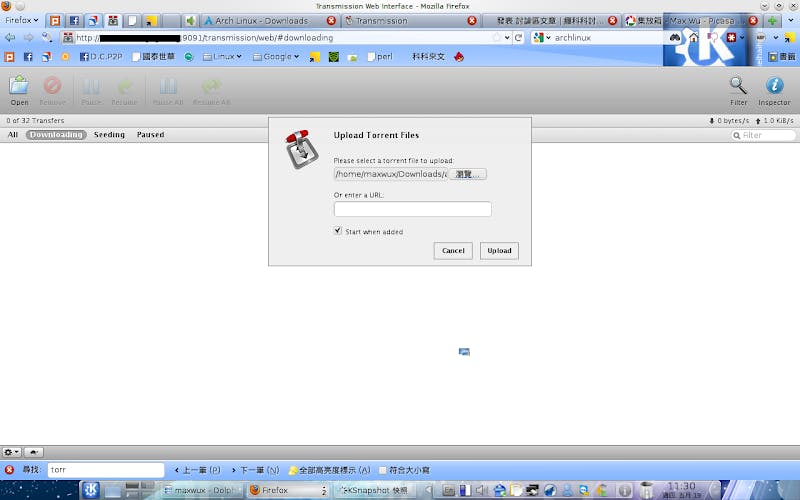Open the KDE application launcher menu
Image resolution: width=800 pixels, height=500 pixels.
(x=90, y=490)
